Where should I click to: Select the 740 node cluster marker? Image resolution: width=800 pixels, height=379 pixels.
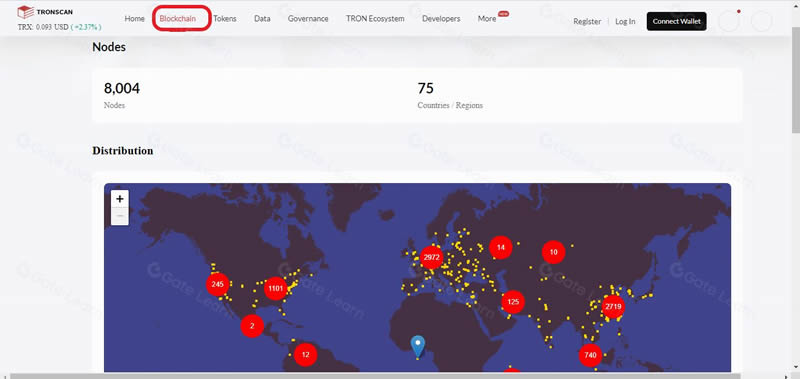click(590, 355)
